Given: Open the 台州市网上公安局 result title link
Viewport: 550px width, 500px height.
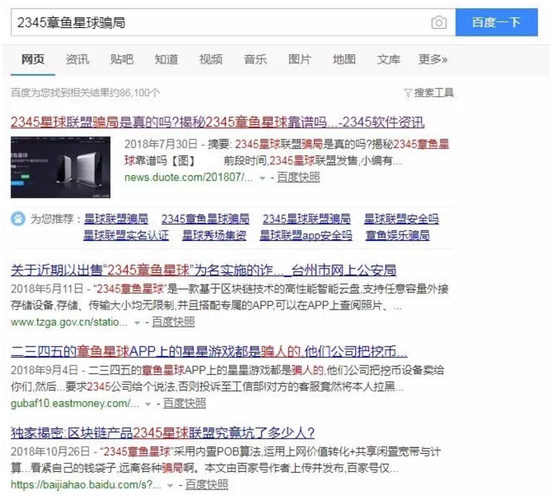Looking at the screenshot, I should click(x=203, y=270).
